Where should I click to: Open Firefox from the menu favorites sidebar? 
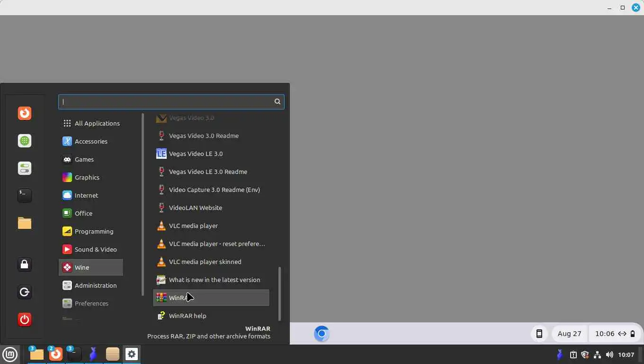(25, 113)
